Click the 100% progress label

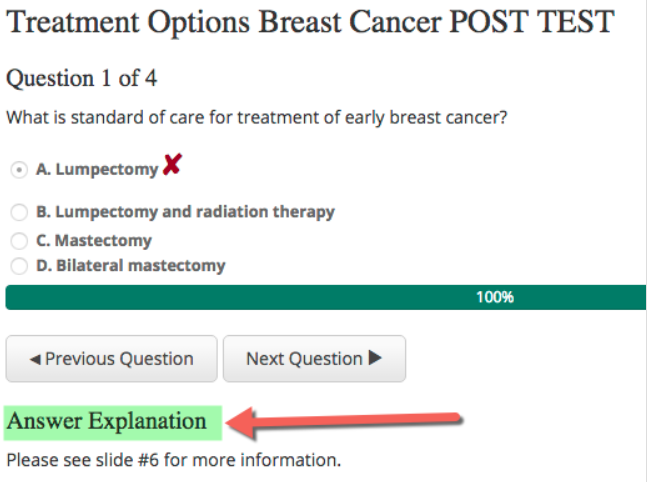click(494, 297)
